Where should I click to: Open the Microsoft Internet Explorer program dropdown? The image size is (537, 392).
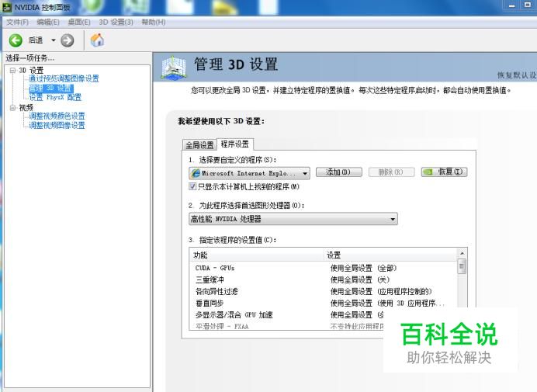click(249, 173)
